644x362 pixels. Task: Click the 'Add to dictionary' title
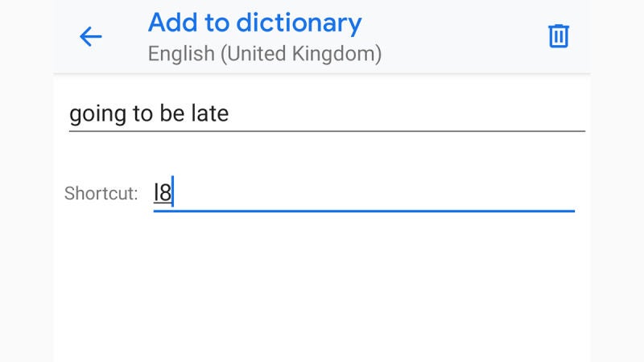(x=254, y=23)
